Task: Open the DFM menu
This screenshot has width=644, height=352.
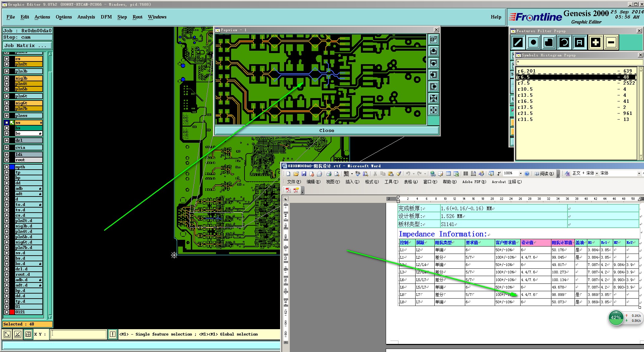Action: [x=106, y=17]
